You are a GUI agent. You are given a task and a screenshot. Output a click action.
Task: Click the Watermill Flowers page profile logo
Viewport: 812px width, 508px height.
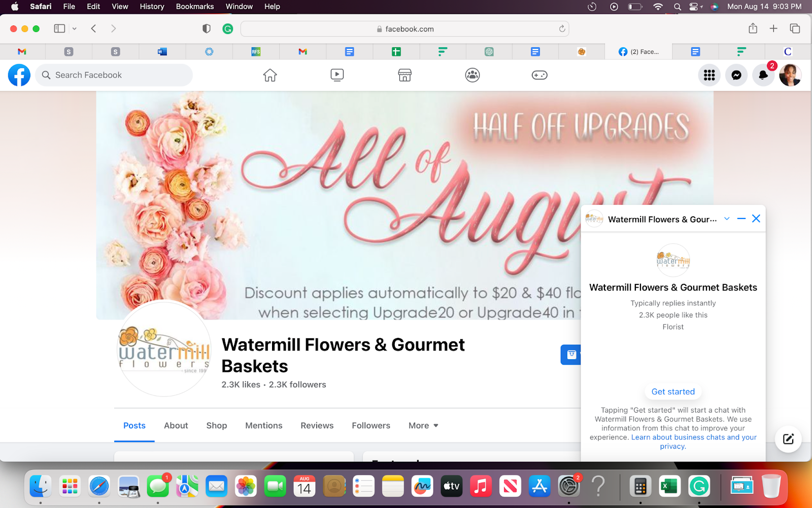tap(164, 348)
